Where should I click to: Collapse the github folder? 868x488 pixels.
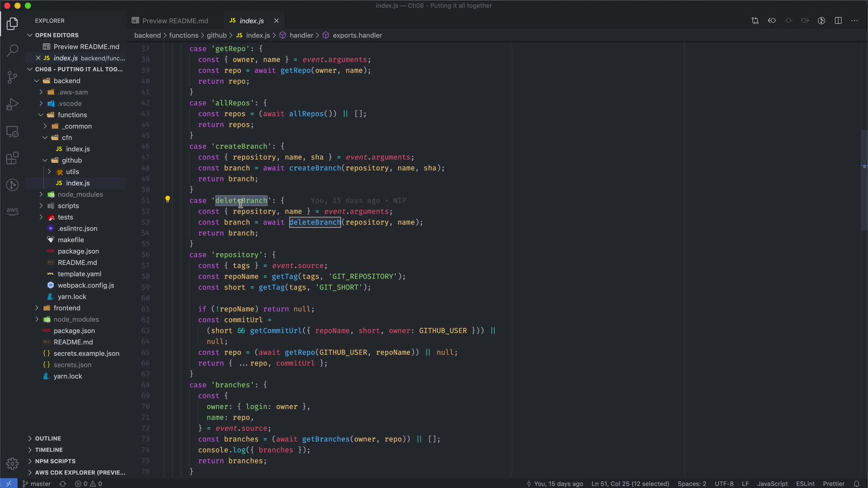[71, 160]
